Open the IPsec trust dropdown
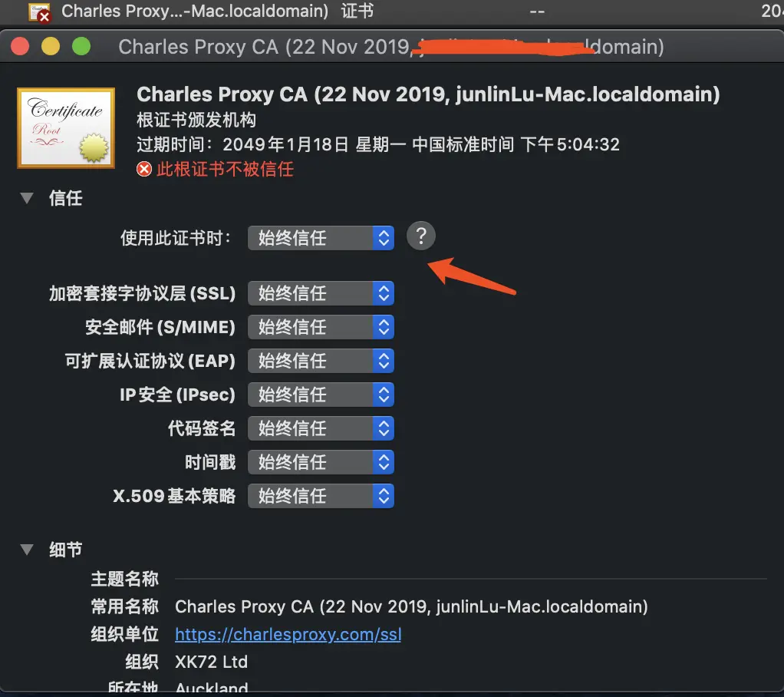This screenshot has height=697, width=784. point(321,395)
